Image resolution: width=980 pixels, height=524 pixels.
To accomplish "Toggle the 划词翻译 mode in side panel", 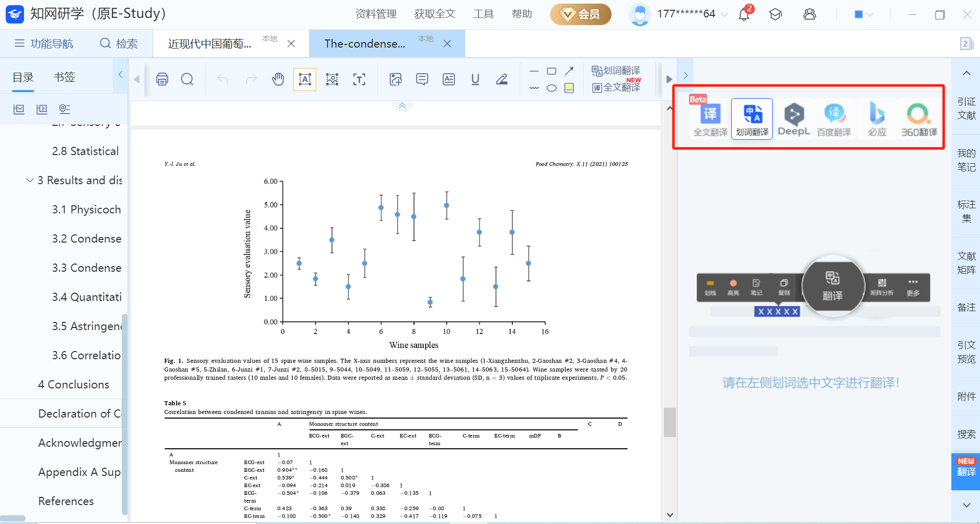I will click(x=752, y=119).
